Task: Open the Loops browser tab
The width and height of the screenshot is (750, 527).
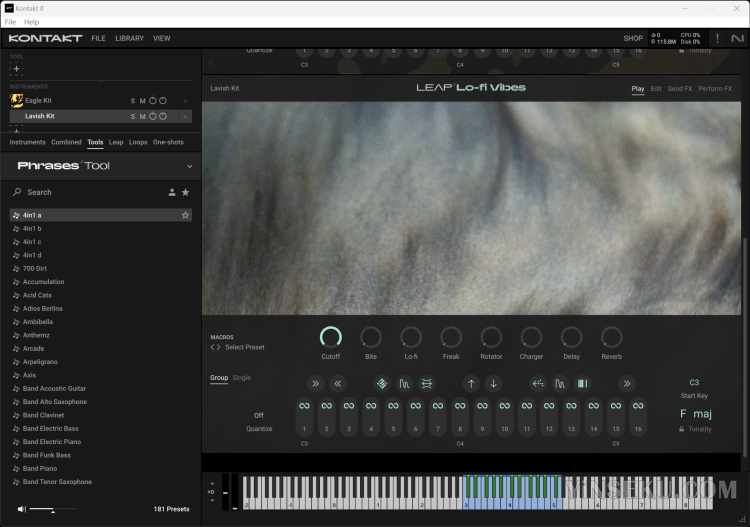Action: pos(138,142)
